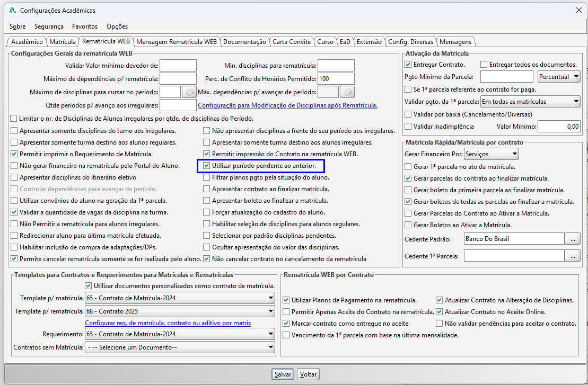Screen dimensions: 588x385
Task: Open the Mensagem Rematrícula WEB tab
Action: [176, 41]
